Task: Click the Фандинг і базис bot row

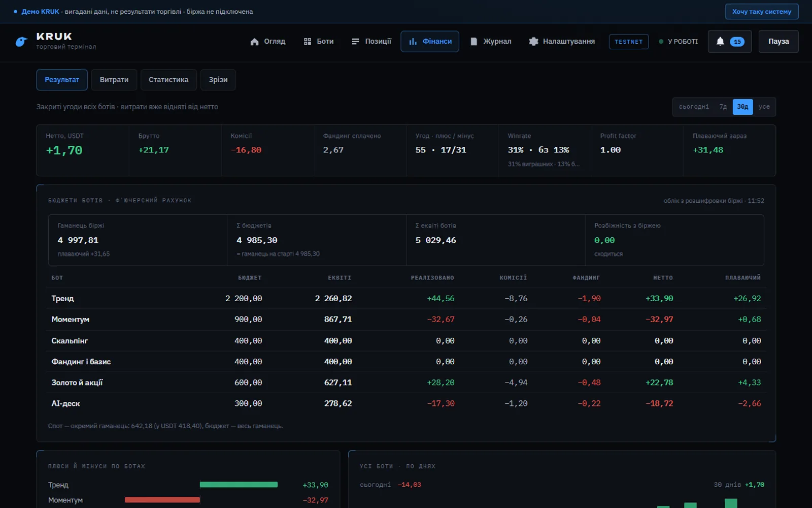Action: (406, 362)
